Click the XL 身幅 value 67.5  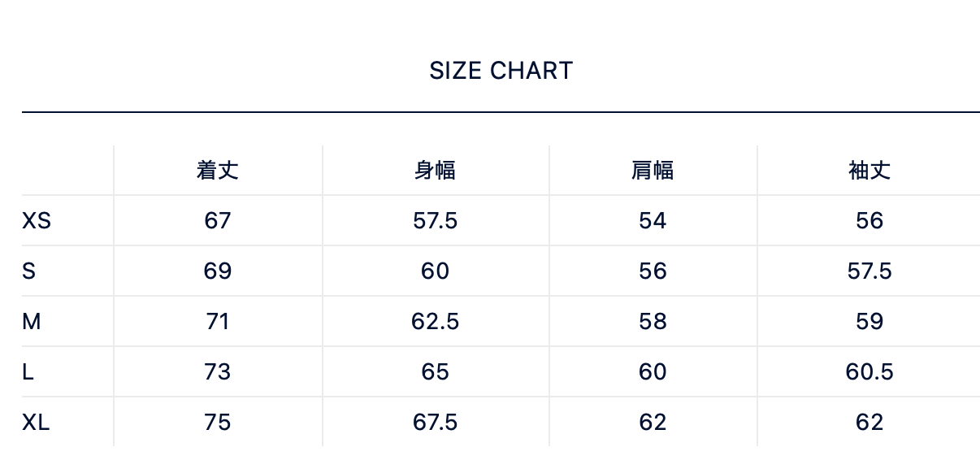(x=435, y=422)
